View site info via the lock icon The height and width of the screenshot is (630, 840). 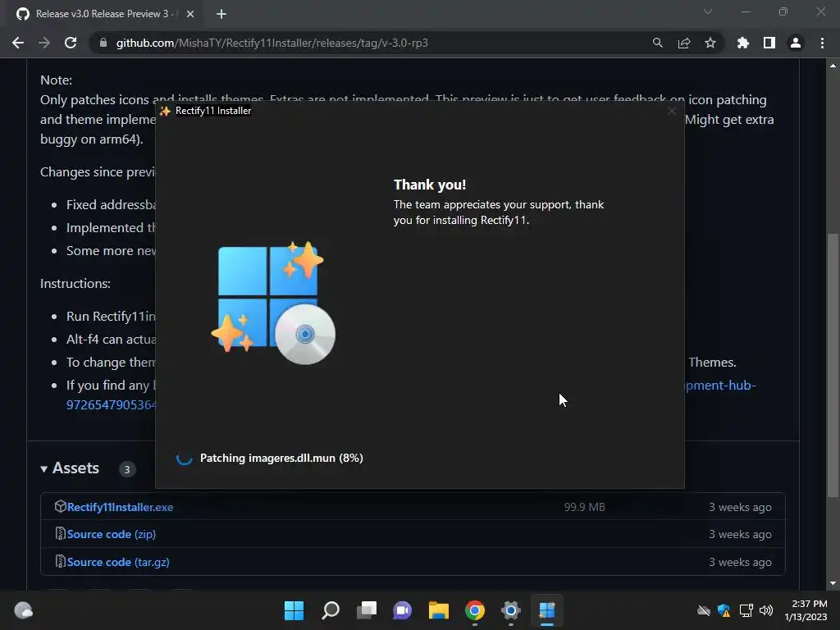pyautogui.click(x=103, y=43)
